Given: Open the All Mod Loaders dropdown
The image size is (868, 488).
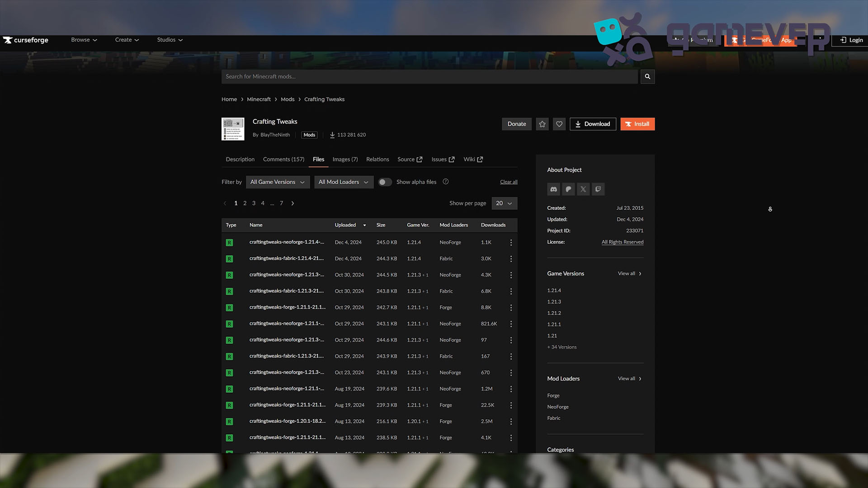Looking at the screenshot, I should [344, 182].
